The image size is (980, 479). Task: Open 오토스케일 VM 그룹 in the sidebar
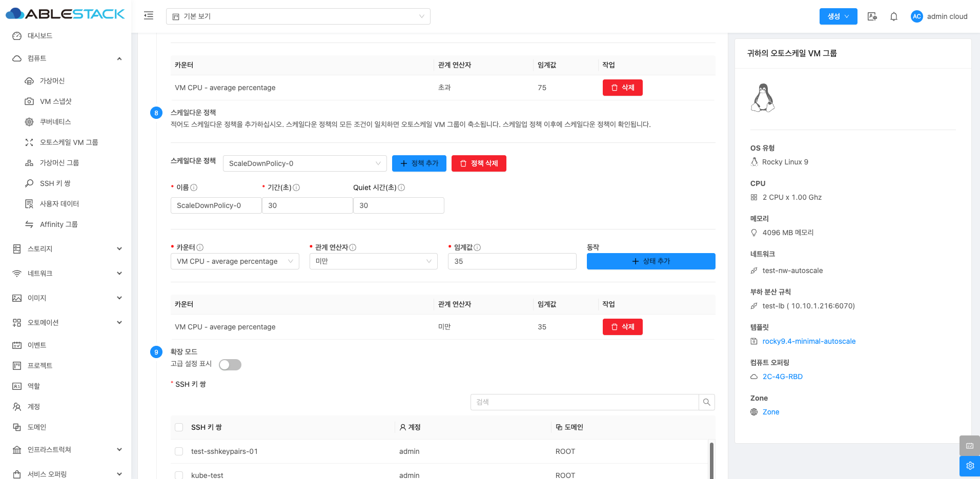click(x=69, y=142)
